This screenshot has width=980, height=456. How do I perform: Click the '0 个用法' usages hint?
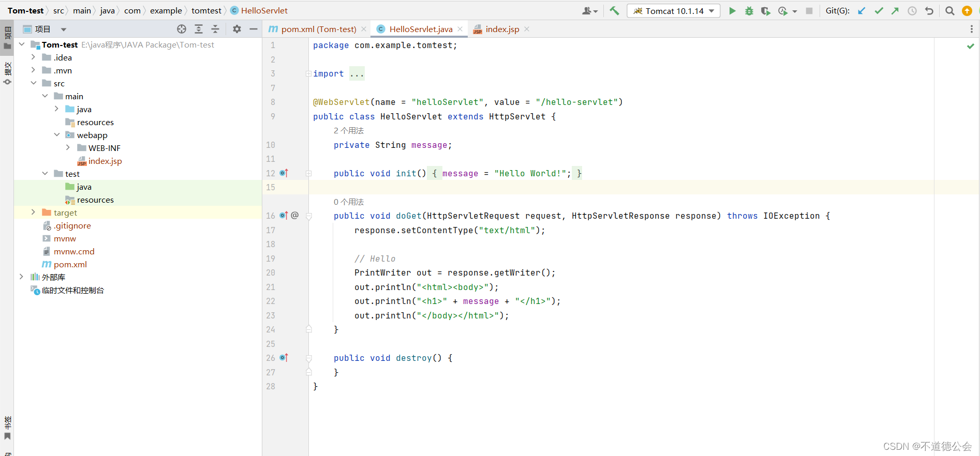tap(349, 202)
